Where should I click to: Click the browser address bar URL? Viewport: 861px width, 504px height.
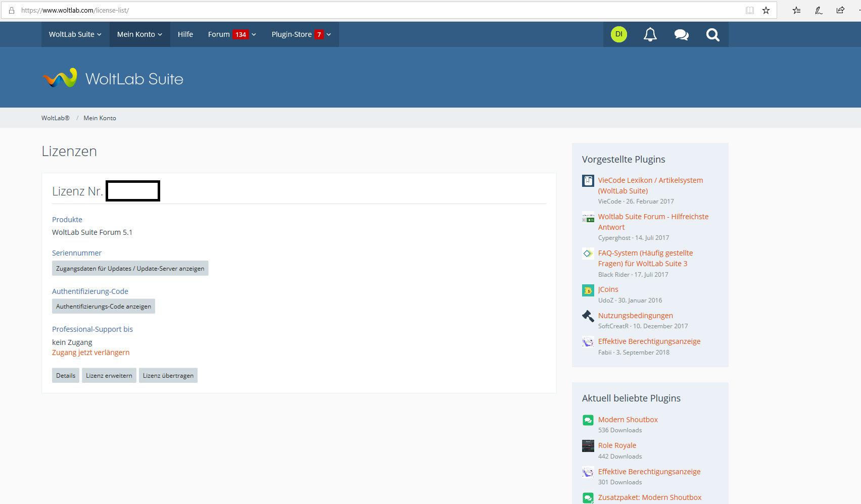pos(75,10)
